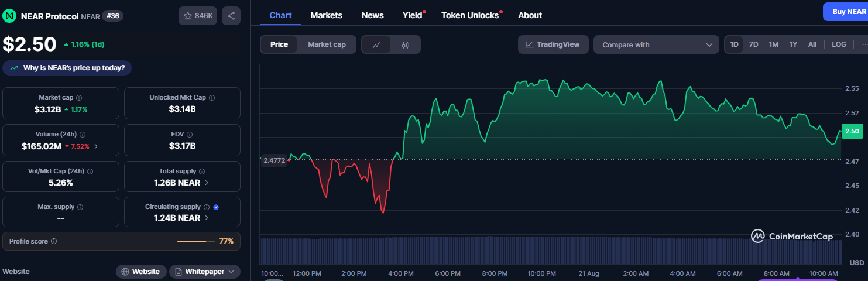The image size is (868, 281).
Task: Open info icon next to Total supply
Action: pos(202,172)
